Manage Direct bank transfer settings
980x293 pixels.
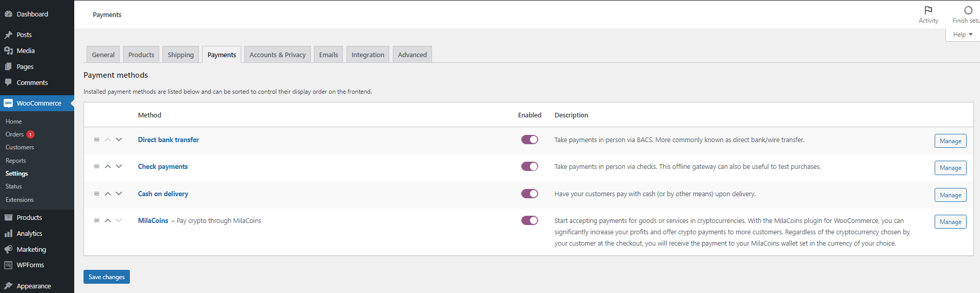coord(950,141)
